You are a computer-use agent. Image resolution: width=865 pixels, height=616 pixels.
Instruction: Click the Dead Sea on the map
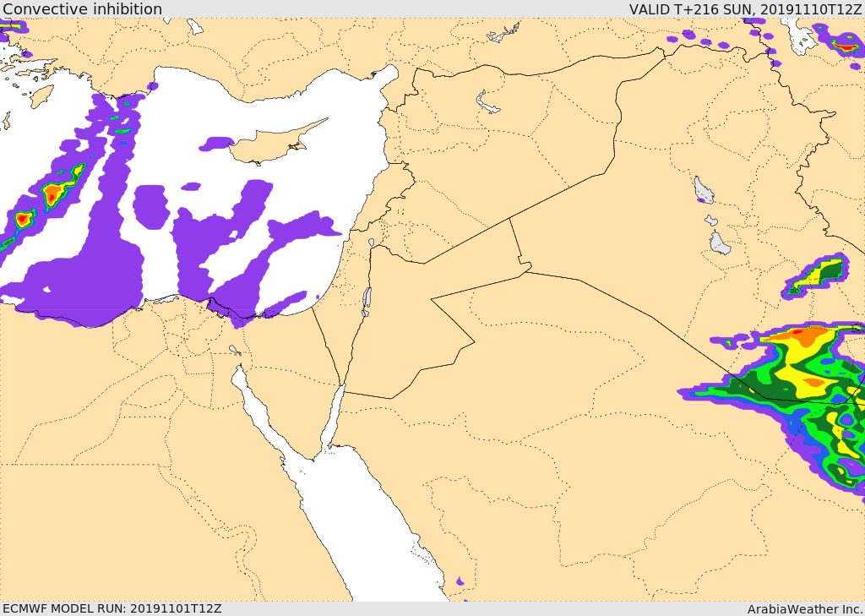click(367, 302)
